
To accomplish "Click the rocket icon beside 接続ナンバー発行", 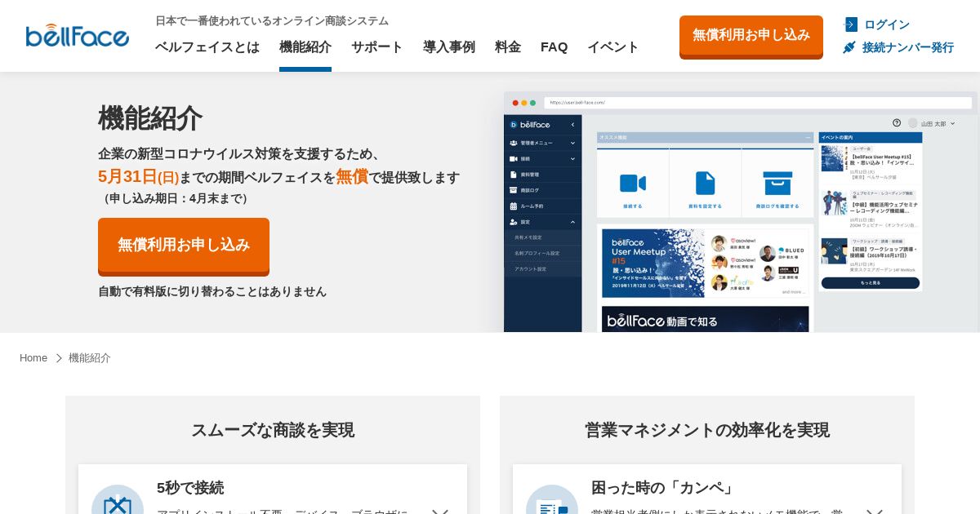I will click(849, 47).
